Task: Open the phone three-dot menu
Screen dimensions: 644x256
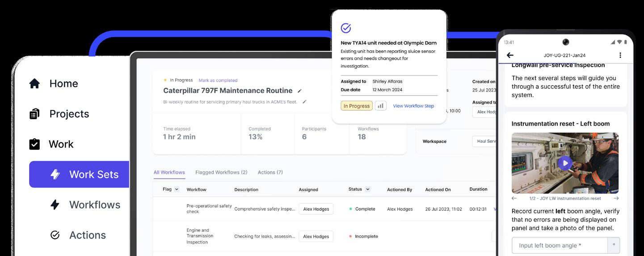Action: click(x=620, y=55)
